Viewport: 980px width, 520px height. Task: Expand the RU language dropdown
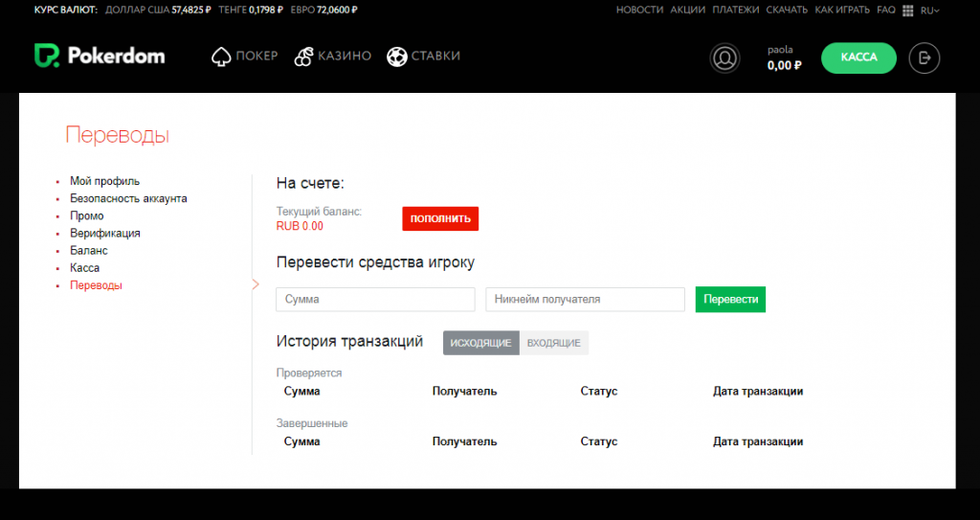(x=930, y=10)
